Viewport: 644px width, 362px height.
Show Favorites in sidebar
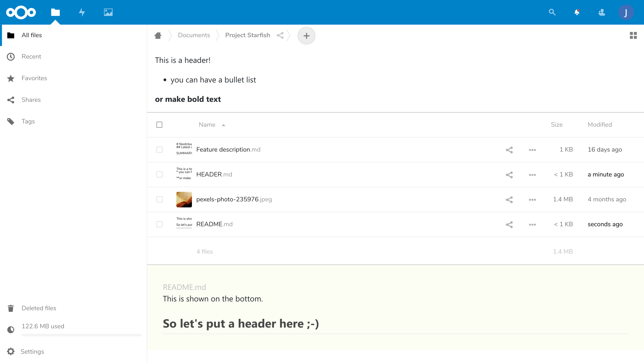coord(73,78)
